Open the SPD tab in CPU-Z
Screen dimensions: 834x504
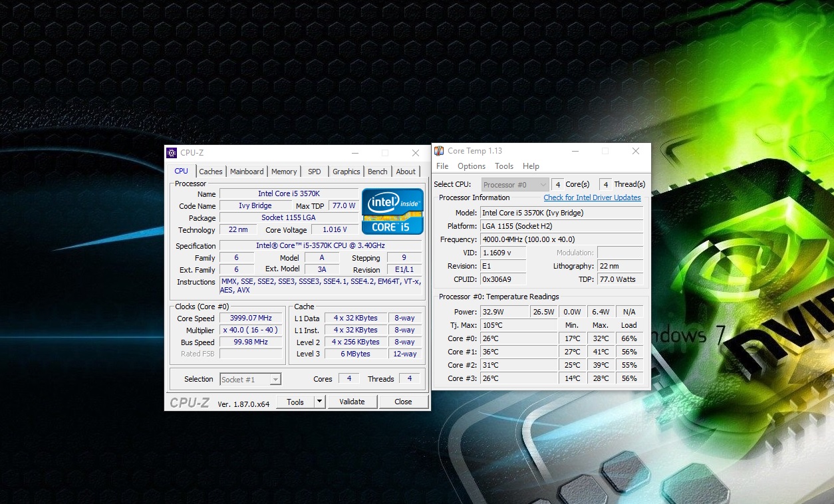pos(315,172)
